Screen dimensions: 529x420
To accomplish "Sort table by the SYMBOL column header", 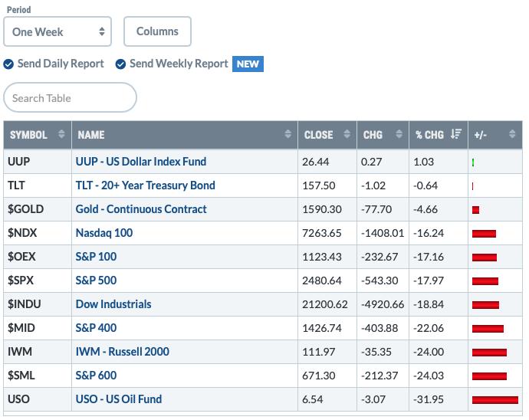I will pyautogui.click(x=38, y=135).
